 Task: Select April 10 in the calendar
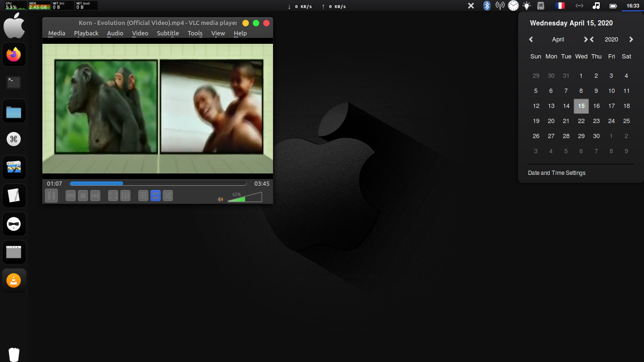(x=611, y=91)
